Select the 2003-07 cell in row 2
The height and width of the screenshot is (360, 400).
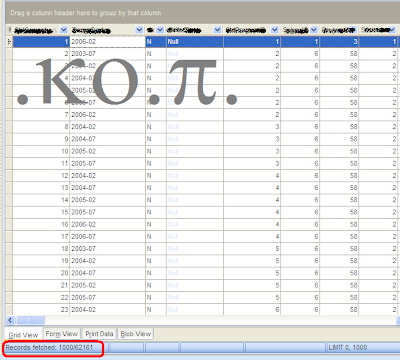pos(107,54)
